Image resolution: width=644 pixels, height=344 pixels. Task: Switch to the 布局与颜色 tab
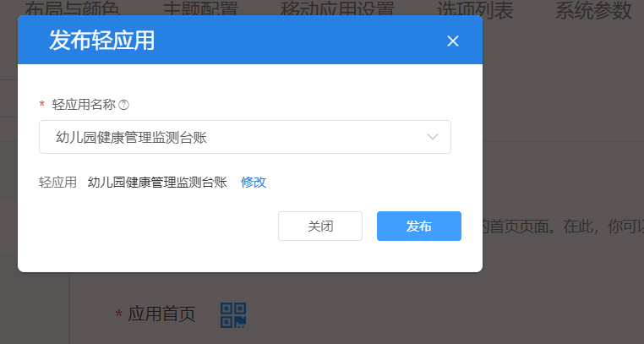pyautogui.click(x=73, y=8)
